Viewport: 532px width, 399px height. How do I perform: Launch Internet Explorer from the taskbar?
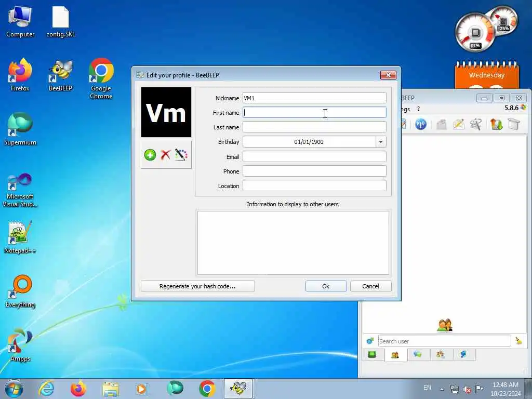pos(46,389)
